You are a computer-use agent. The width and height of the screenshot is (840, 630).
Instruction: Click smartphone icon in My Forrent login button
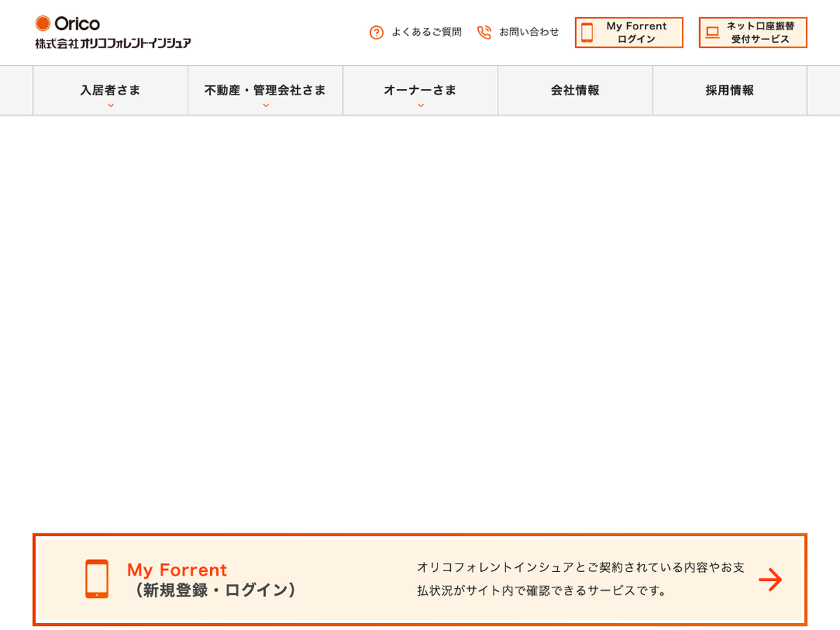[587, 33]
